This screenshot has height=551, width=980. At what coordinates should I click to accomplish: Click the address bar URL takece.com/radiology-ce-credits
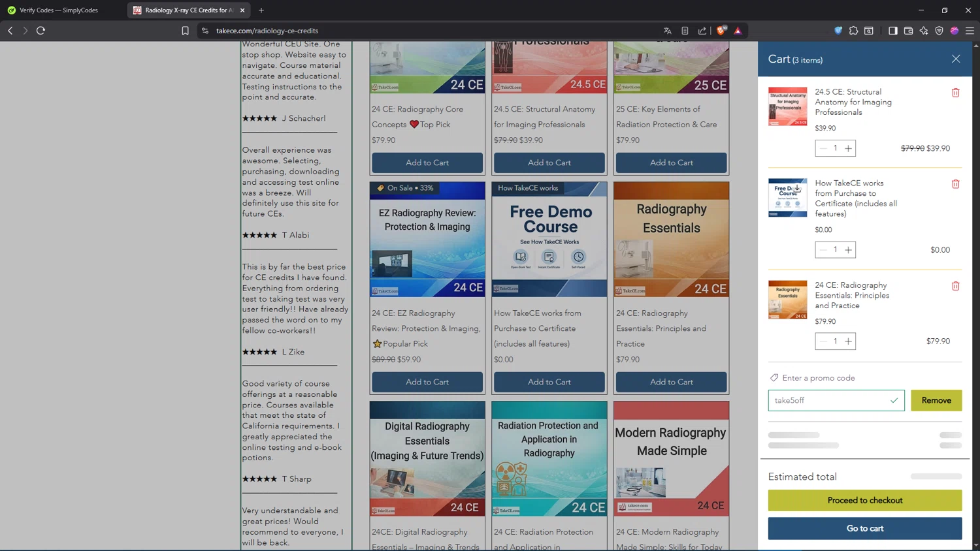click(x=267, y=31)
